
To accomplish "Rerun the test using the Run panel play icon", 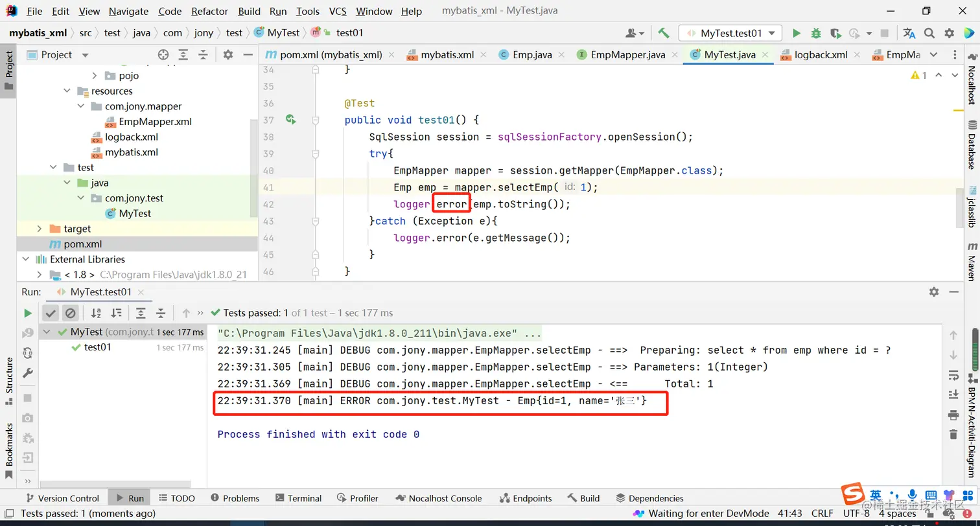I will point(27,313).
